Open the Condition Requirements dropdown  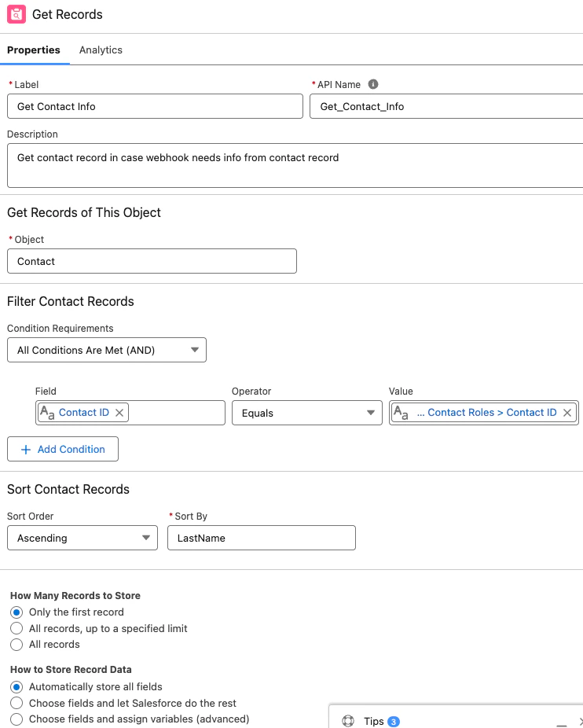point(107,350)
